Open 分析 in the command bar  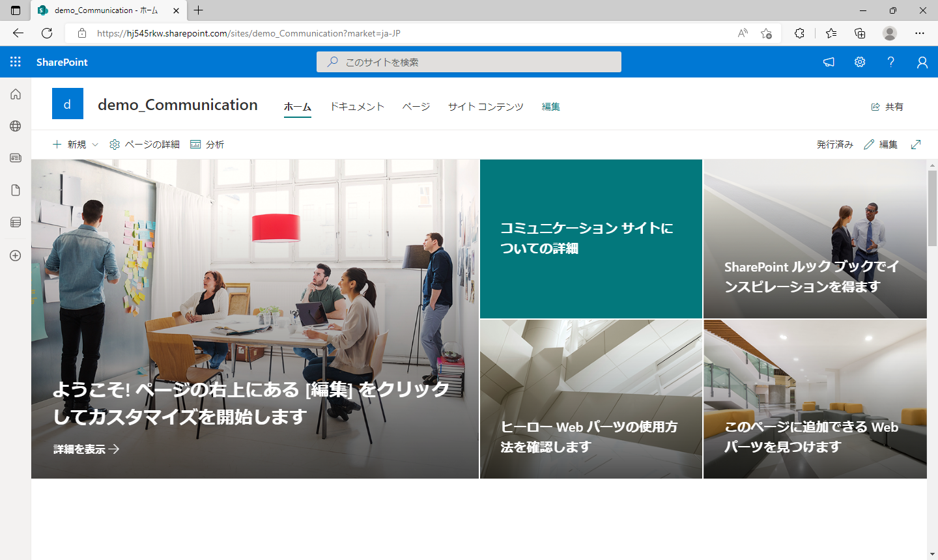207,145
